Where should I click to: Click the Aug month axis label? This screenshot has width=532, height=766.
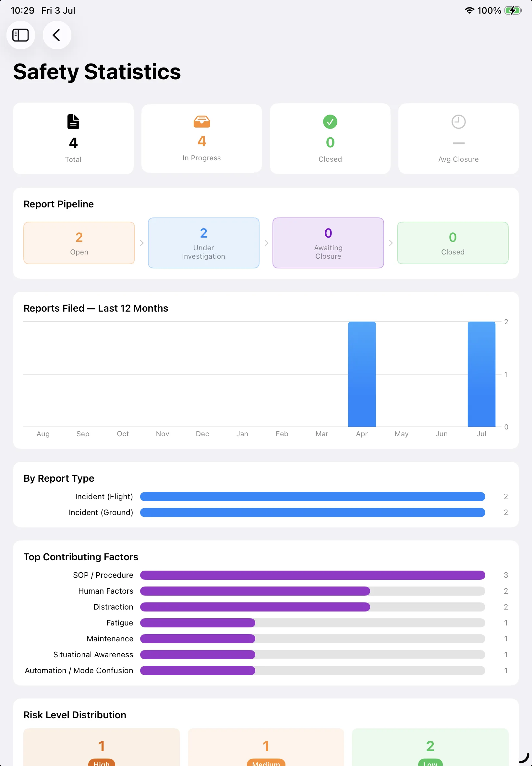click(43, 434)
